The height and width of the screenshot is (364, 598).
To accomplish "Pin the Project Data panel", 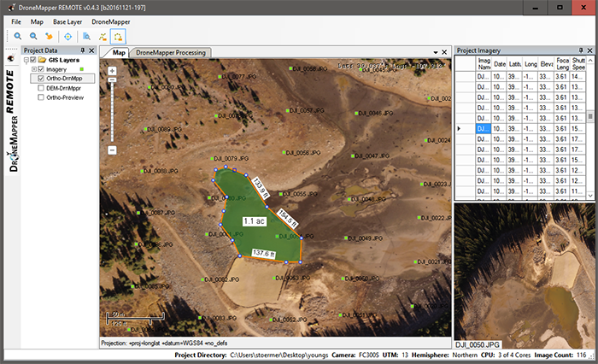I will pos(83,51).
